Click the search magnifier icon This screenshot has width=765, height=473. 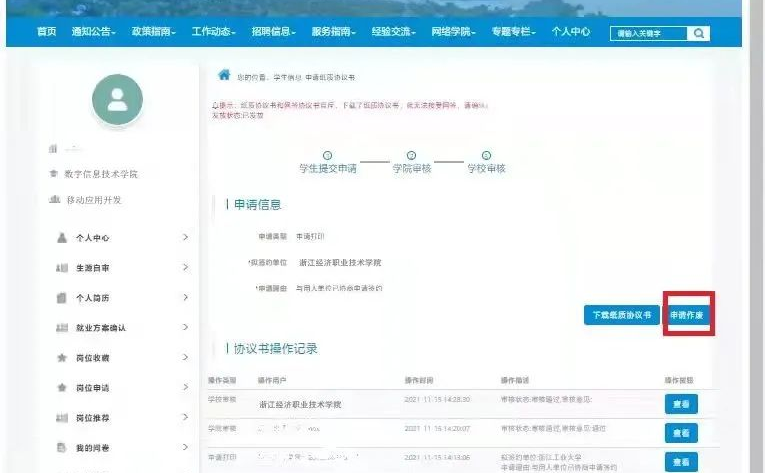699,33
